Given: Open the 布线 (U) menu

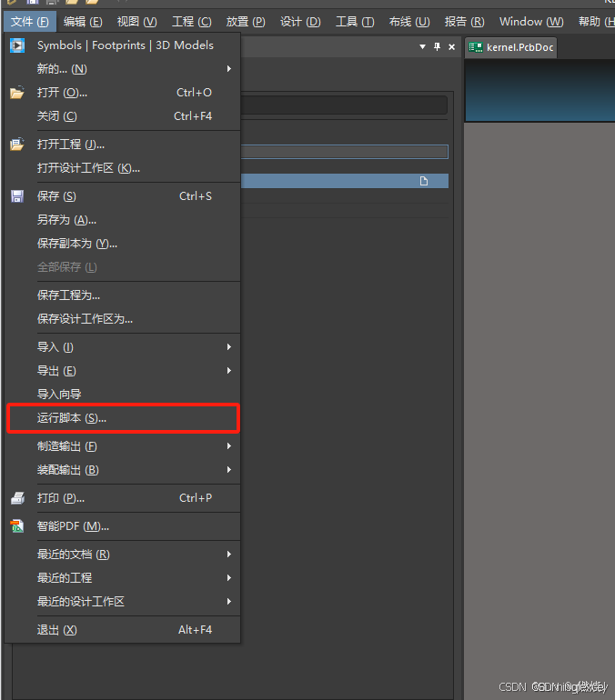Looking at the screenshot, I should coord(409,22).
